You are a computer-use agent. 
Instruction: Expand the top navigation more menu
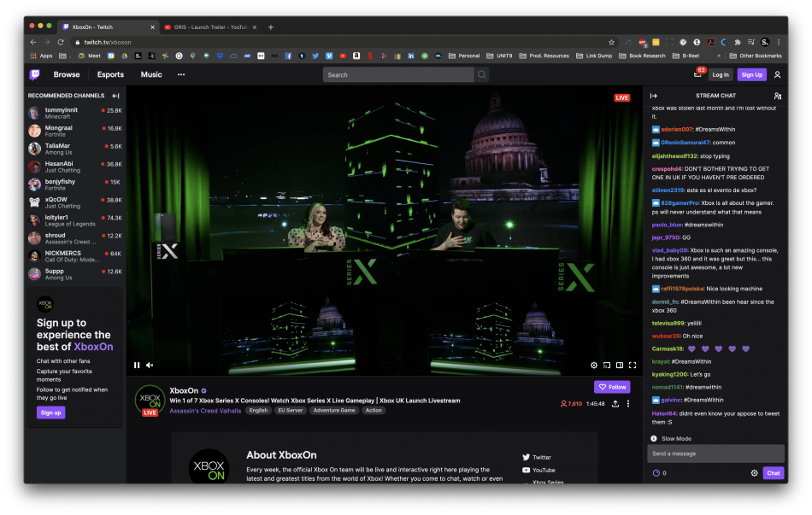coord(180,74)
